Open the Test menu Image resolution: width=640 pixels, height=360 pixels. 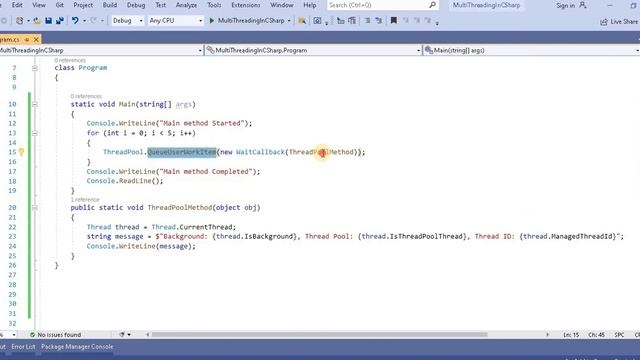point(160,5)
